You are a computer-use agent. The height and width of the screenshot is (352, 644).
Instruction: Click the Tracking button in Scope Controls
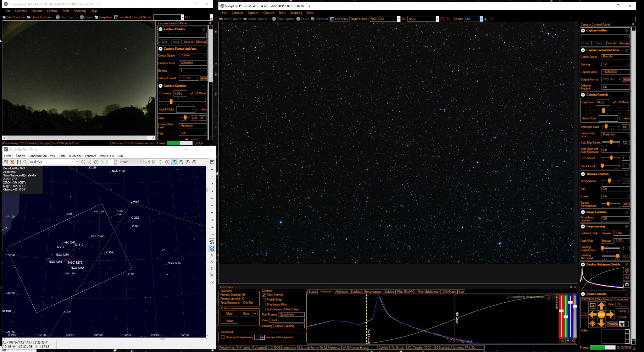(x=612, y=324)
